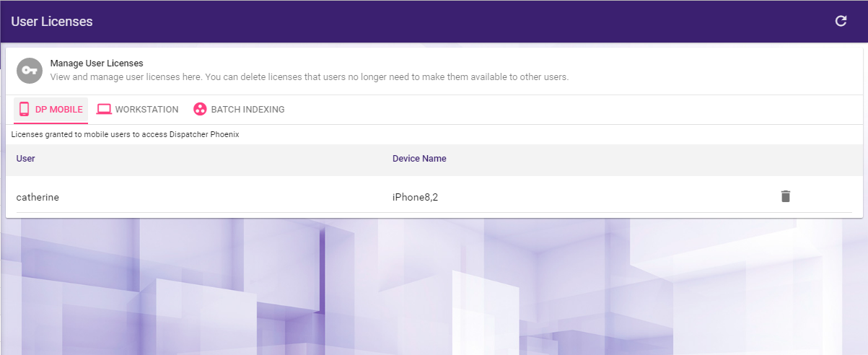Viewport: 868px width, 355px height.
Task: Click the 'Licenses granted to mobile users' caption
Action: [x=125, y=134]
